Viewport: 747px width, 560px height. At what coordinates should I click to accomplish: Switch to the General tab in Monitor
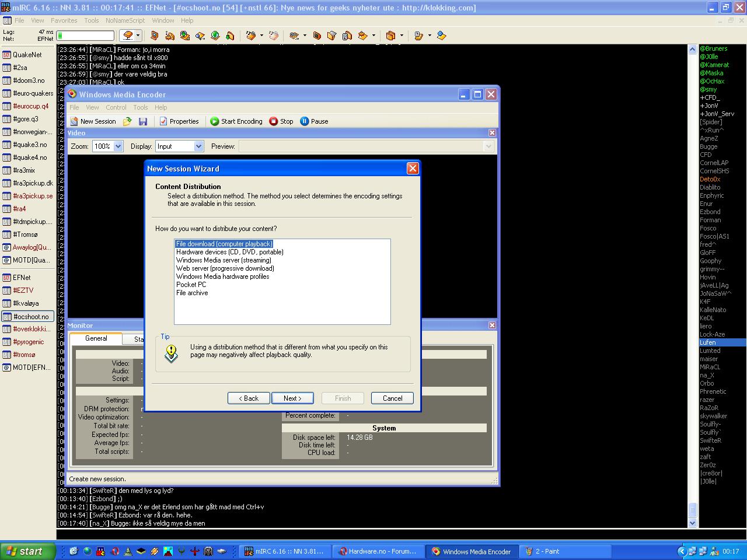coord(96,338)
